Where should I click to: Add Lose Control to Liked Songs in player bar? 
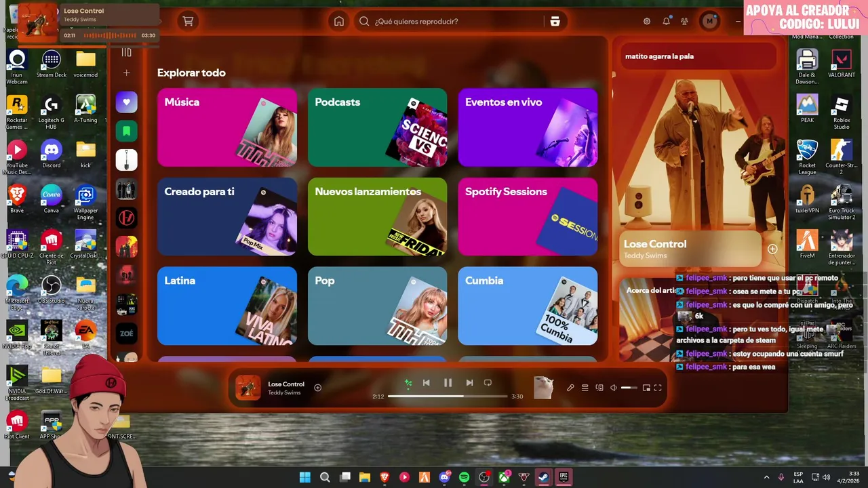coord(317,388)
